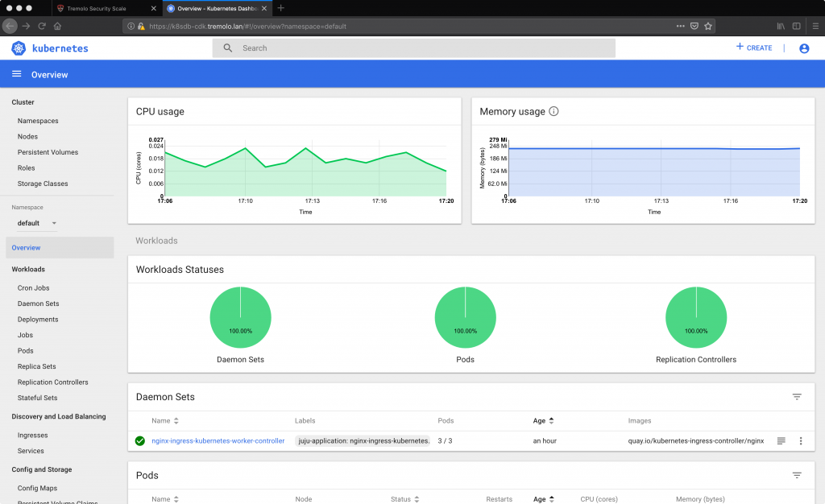Click the Cluster heading link
Image resolution: width=825 pixels, height=504 pixels.
tap(23, 102)
